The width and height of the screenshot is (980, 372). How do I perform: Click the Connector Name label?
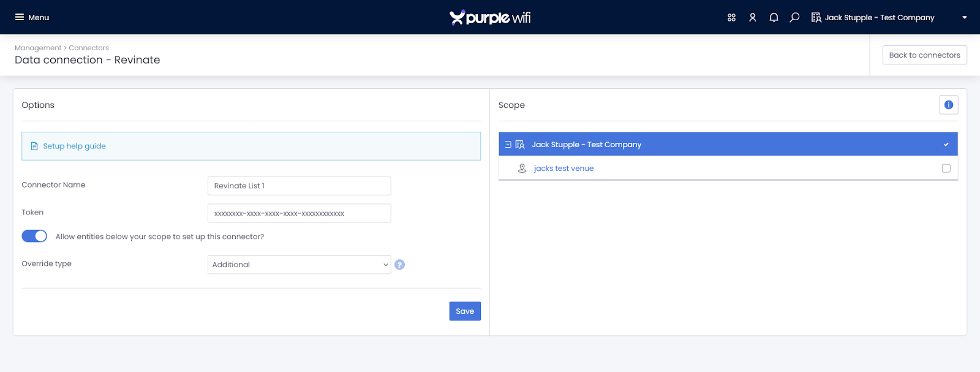pyautogui.click(x=53, y=185)
